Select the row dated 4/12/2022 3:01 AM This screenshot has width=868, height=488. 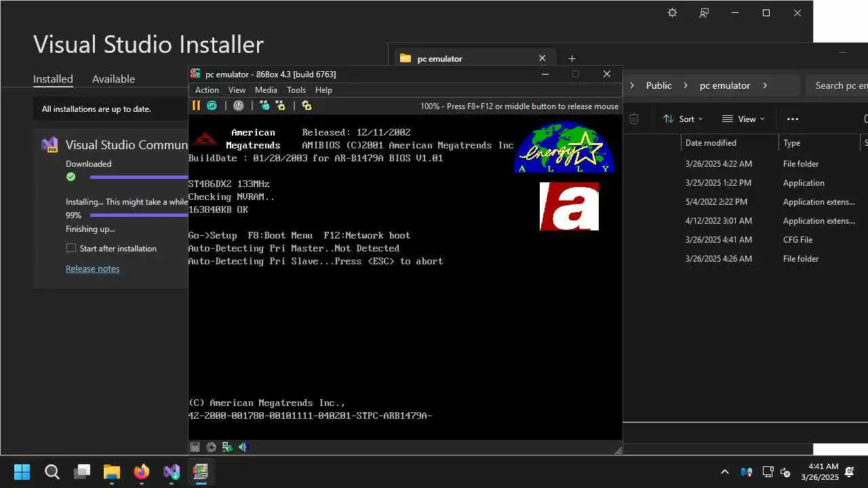[x=745, y=221]
